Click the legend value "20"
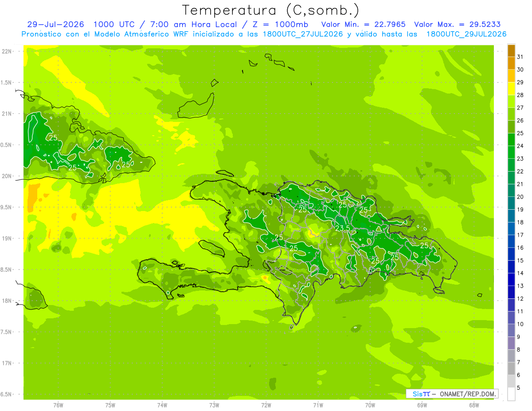The width and height of the screenshot is (532, 411). (x=520, y=197)
